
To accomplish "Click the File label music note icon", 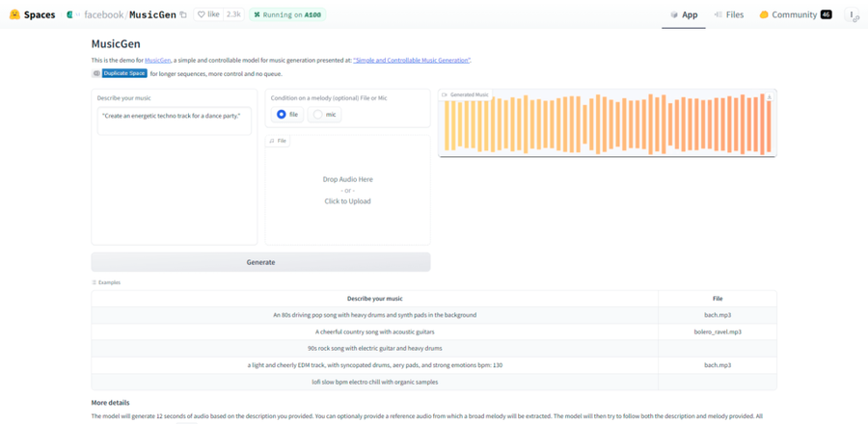I will pos(271,141).
